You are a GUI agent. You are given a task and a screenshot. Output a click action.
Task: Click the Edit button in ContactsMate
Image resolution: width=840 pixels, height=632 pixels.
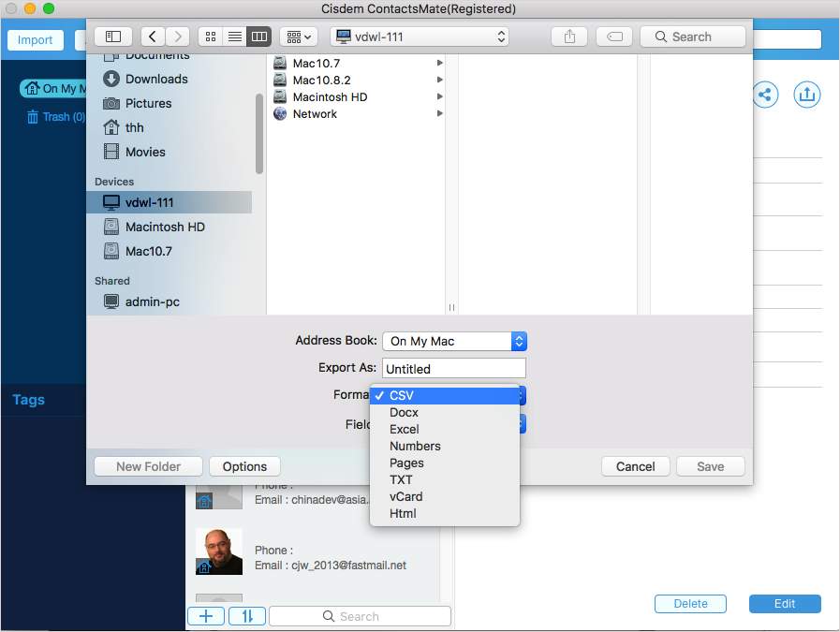(785, 604)
